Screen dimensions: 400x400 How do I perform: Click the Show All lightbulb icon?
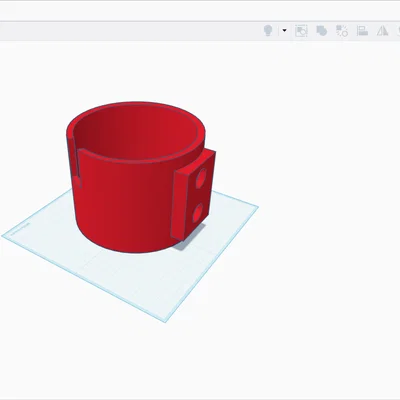(268, 31)
